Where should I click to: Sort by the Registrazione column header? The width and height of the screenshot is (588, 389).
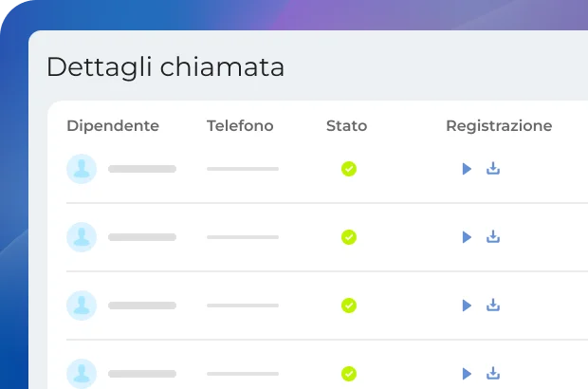click(x=499, y=126)
